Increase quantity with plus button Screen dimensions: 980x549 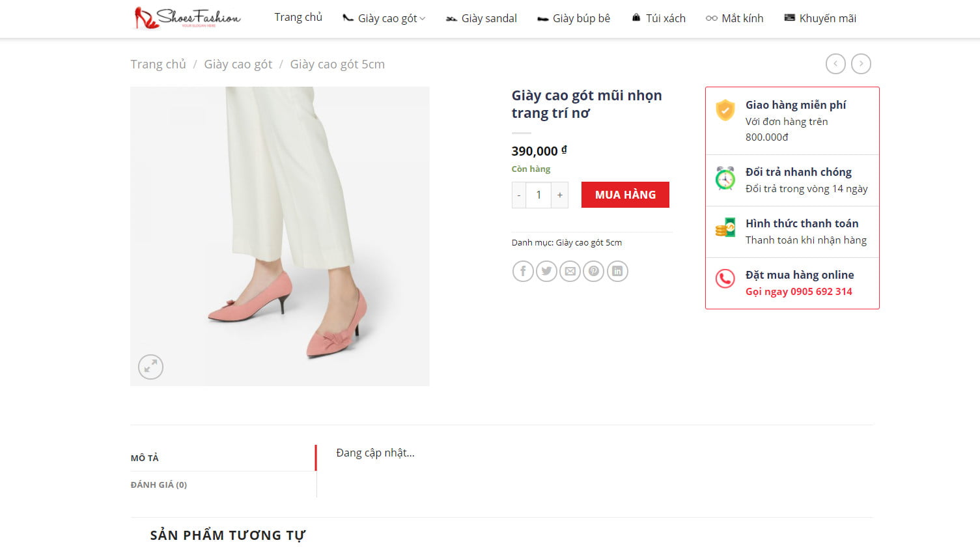click(559, 195)
